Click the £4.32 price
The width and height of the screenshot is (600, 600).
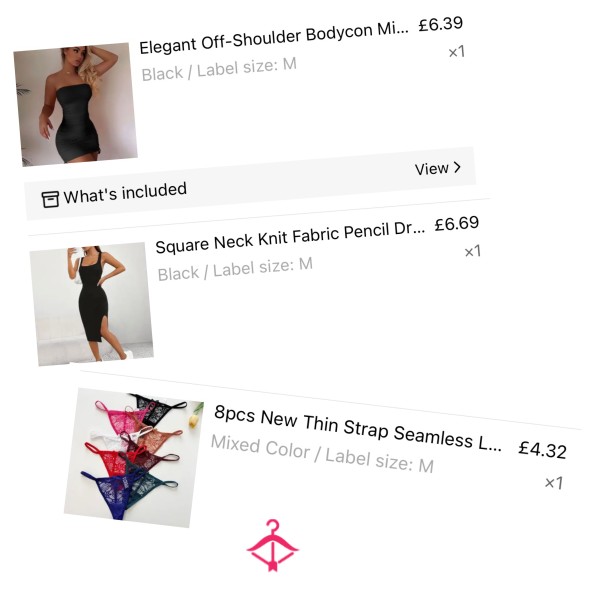click(542, 449)
